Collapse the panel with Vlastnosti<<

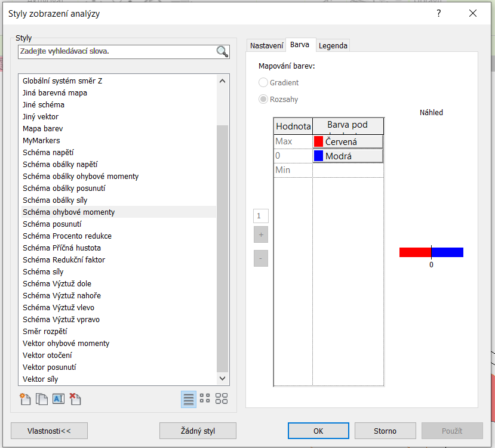click(x=49, y=431)
